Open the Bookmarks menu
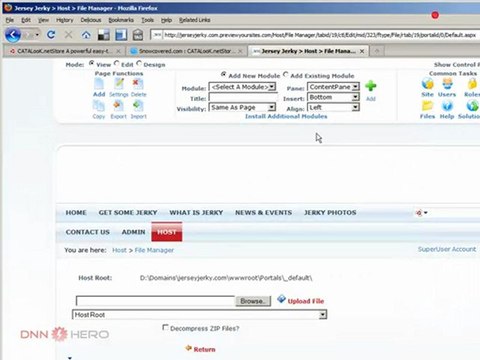This screenshot has width=480, height=360. click(x=121, y=20)
